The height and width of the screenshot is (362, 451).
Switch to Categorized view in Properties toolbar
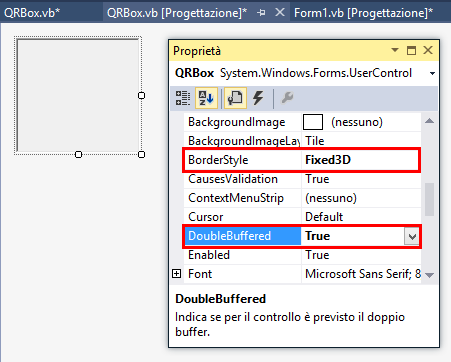click(x=183, y=98)
